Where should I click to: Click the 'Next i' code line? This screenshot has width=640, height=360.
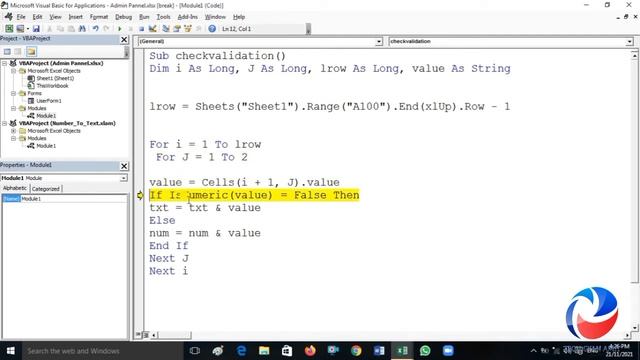[x=169, y=271]
